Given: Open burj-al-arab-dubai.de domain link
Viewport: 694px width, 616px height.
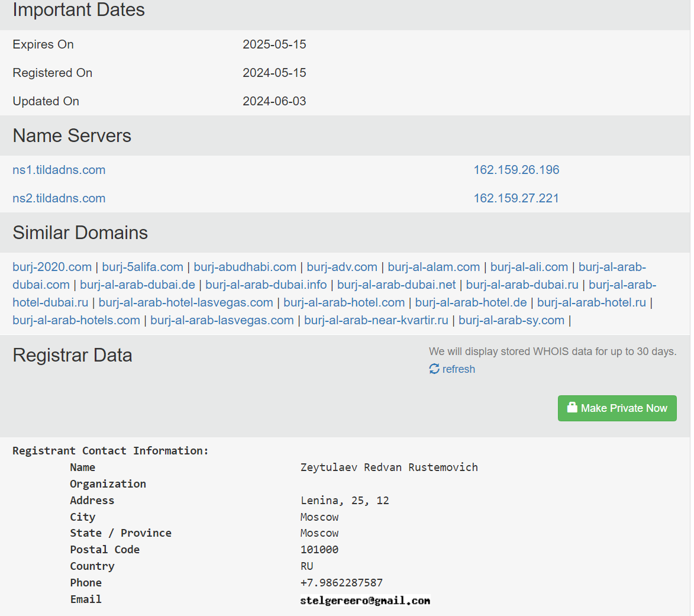Looking at the screenshot, I should point(137,285).
